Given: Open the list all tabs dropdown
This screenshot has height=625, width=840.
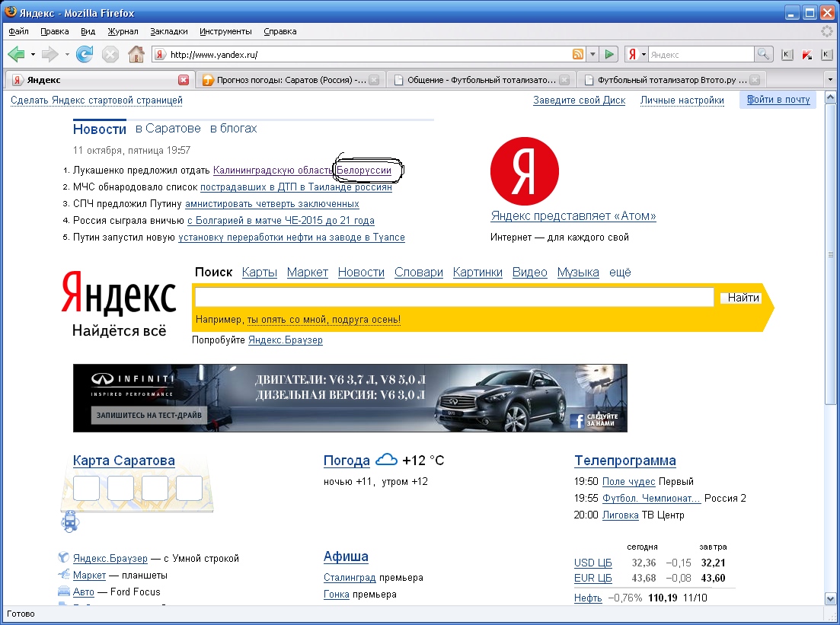Looking at the screenshot, I should [830, 80].
